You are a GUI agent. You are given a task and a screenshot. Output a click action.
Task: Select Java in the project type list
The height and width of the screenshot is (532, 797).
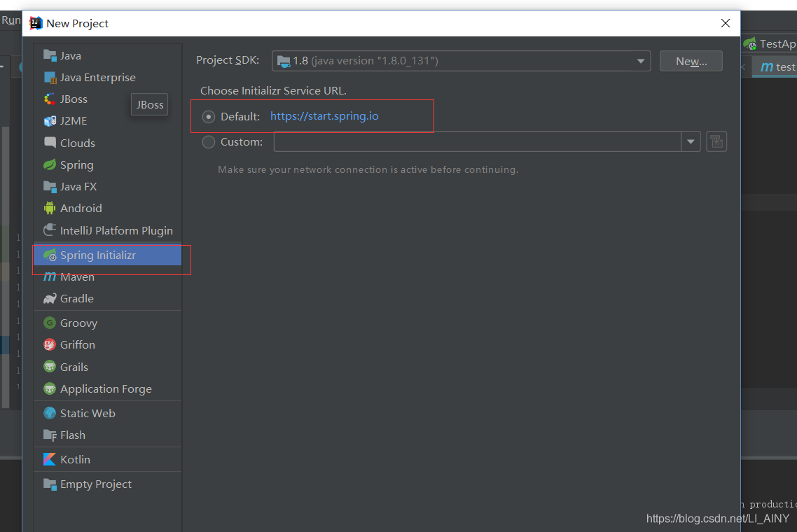point(107,55)
